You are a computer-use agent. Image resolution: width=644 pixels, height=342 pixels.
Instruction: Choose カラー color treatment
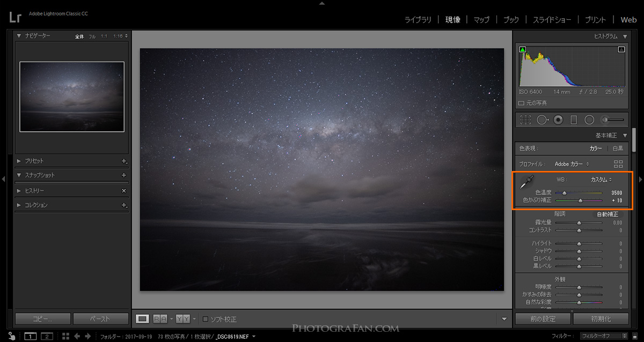596,148
